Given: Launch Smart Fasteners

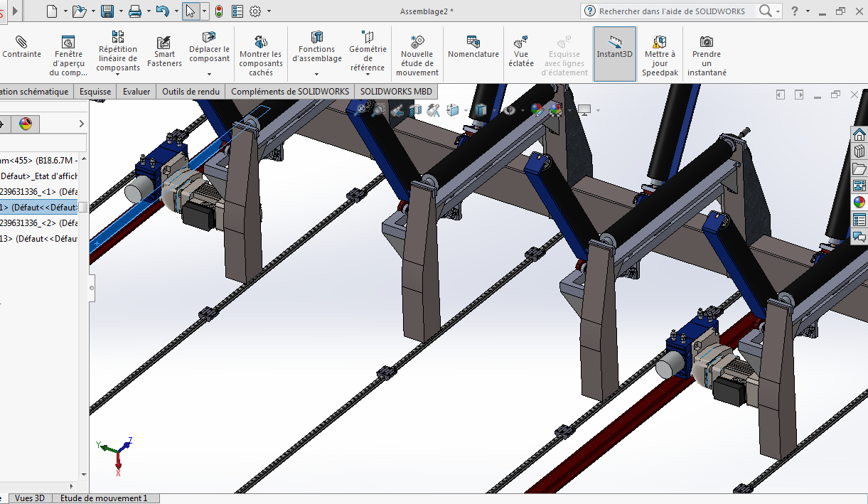Looking at the screenshot, I should coord(164,53).
